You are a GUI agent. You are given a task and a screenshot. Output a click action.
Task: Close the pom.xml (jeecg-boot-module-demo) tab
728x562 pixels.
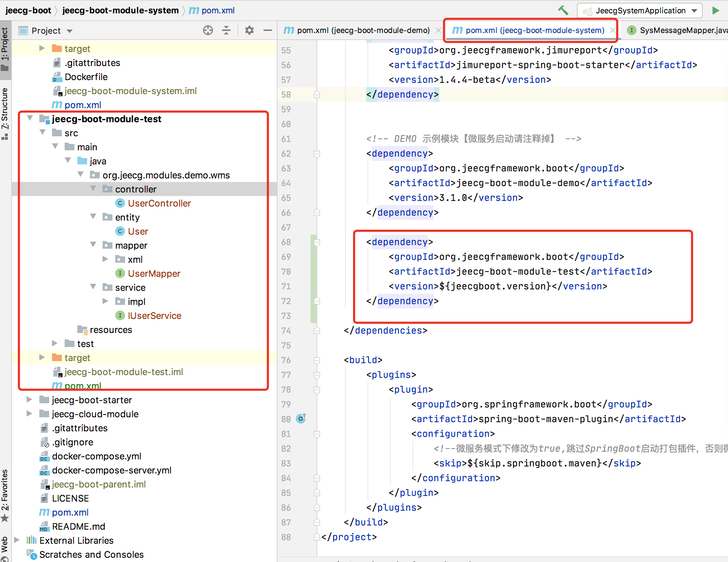438,31
